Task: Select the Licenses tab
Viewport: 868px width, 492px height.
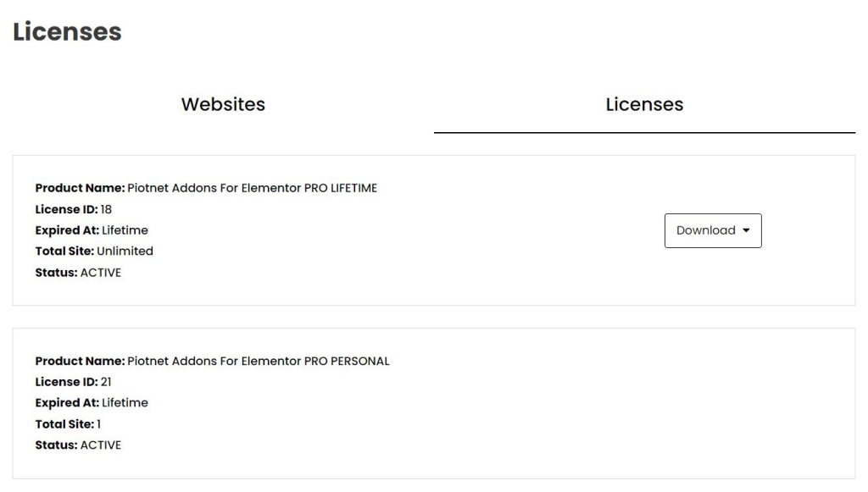Action: point(644,104)
